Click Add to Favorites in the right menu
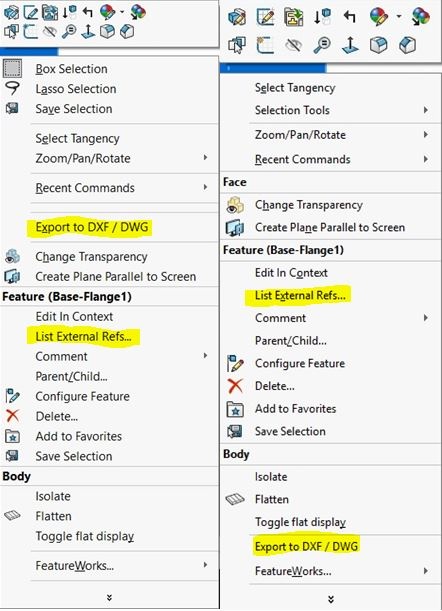442x611 pixels. [x=295, y=409]
